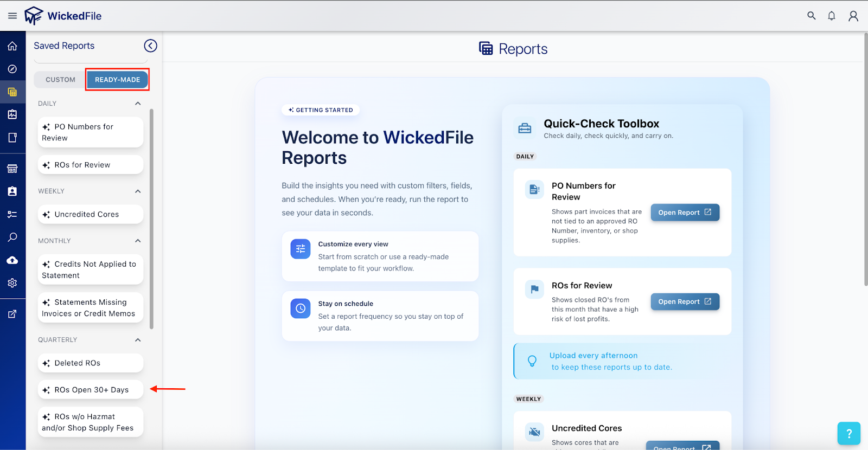Open Report for PO Numbers for Review
The image size is (868, 450).
point(685,213)
